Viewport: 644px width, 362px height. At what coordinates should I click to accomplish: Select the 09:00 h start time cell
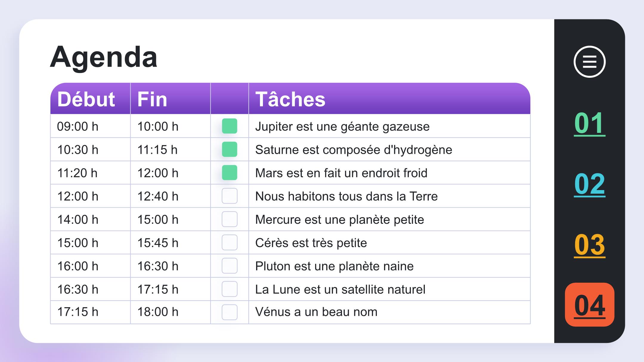click(x=90, y=126)
